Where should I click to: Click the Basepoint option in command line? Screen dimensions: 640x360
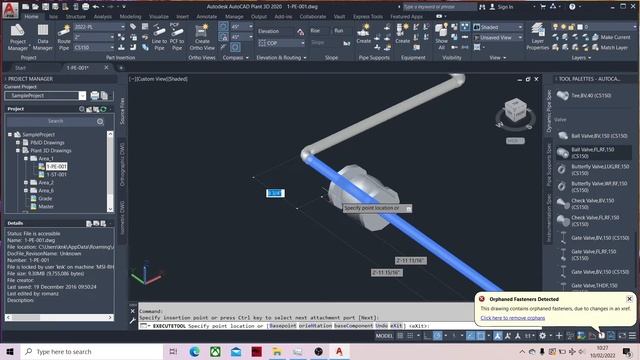coord(282,326)
